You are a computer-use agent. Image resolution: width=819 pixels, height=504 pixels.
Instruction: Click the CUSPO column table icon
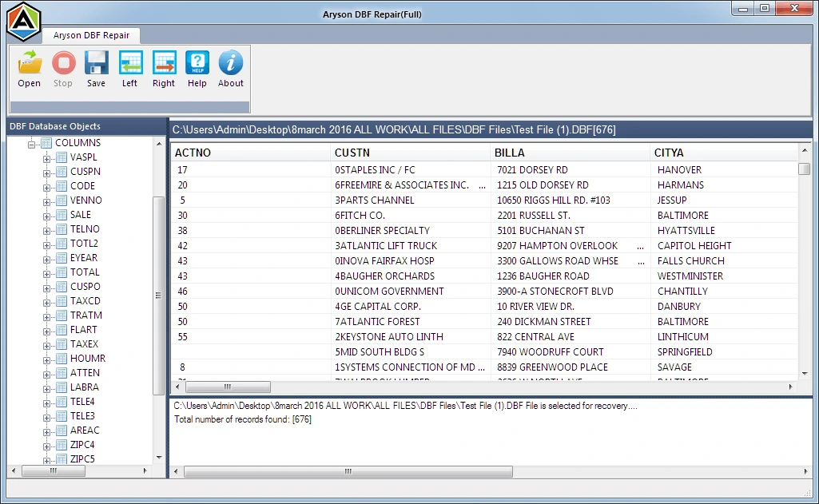(x=62, y=286)
